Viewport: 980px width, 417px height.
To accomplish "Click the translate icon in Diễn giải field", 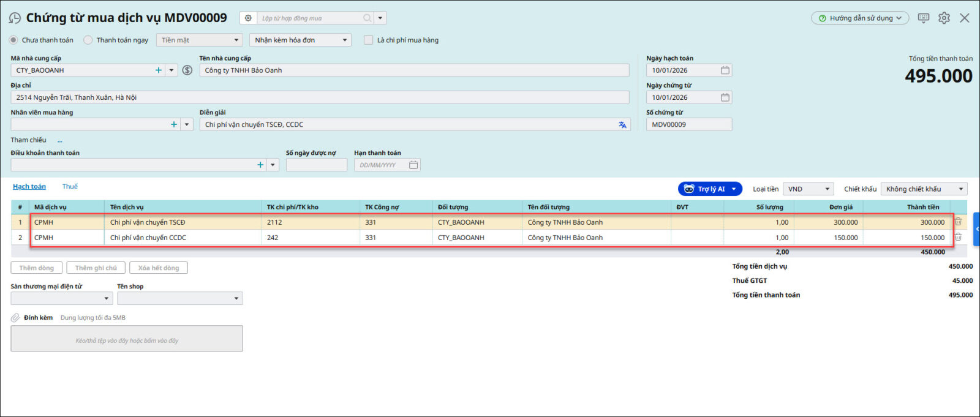I will pyautogui.click(x=622, y=125).
